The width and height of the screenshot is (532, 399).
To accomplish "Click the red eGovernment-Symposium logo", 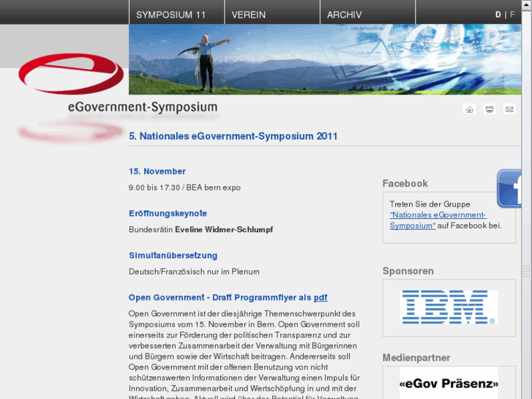I will (71, 74).
